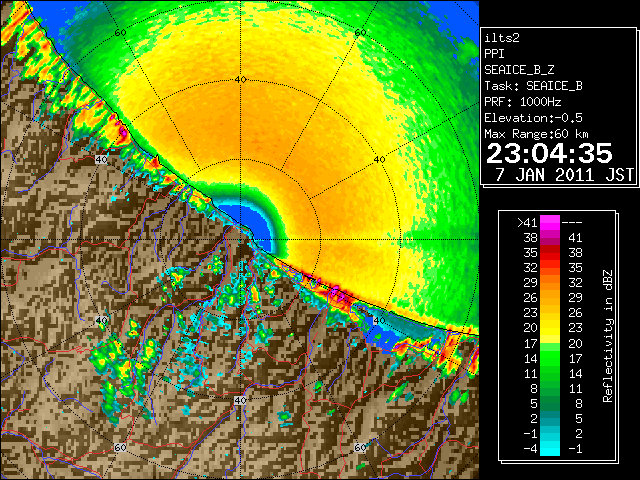Click the 23:04:35 timestamp
Image resolution: width=640 pixels, height=480 pixels.
[x=549, y=153]
